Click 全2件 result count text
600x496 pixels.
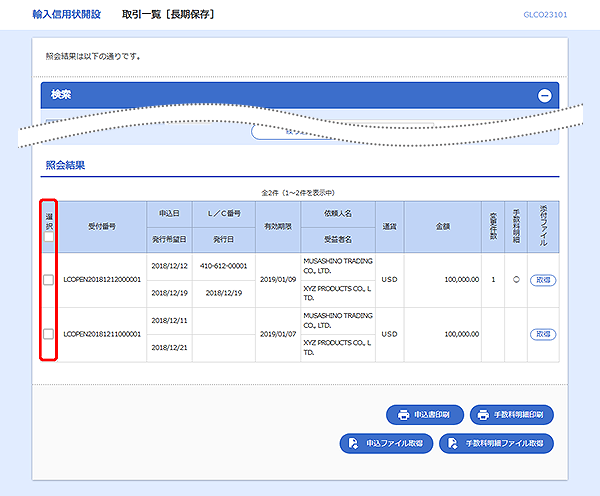click(x=298, y=193)
